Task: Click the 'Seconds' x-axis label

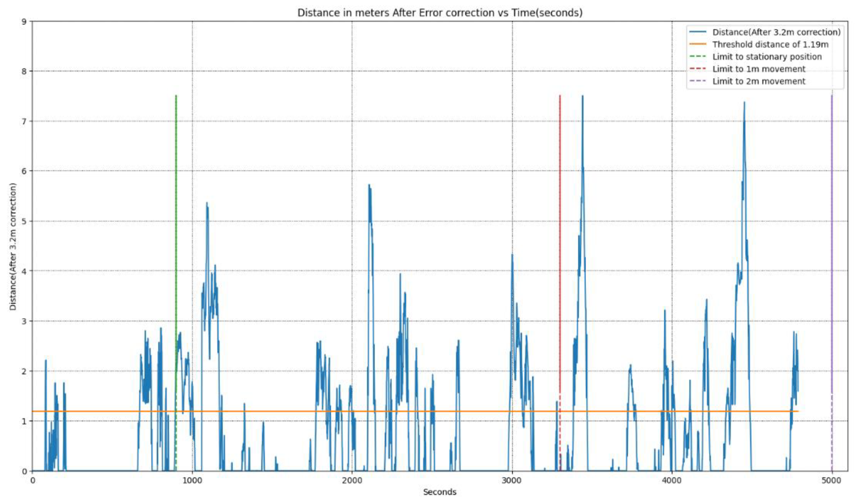Action: tap(440, 492)
